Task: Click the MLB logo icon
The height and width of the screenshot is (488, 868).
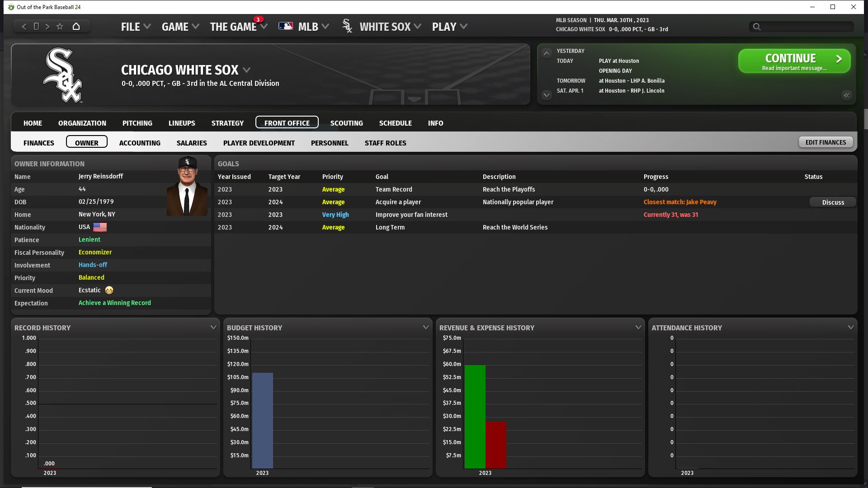Action: pos(286,26)
